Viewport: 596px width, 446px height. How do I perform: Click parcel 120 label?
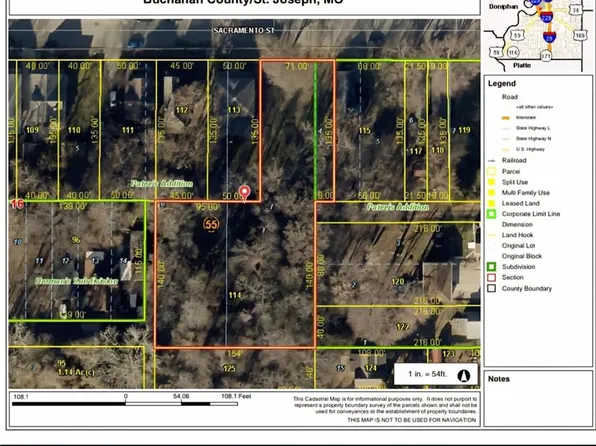[x=398, y=282]
